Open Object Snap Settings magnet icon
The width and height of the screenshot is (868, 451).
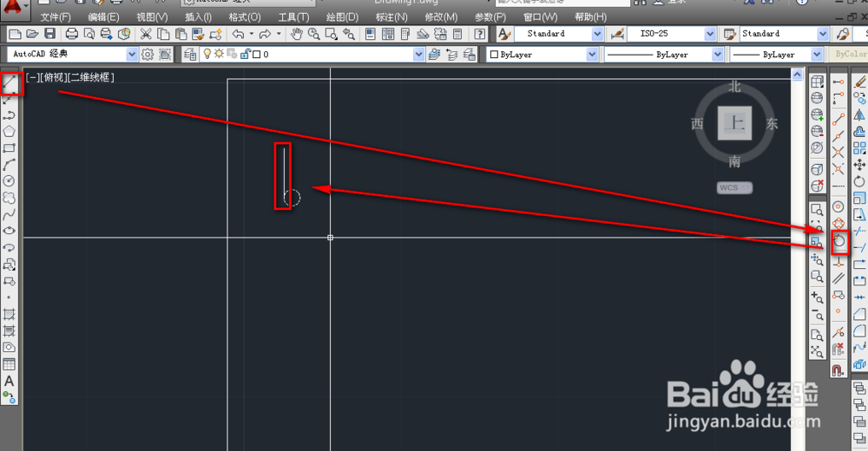[838, 369]
